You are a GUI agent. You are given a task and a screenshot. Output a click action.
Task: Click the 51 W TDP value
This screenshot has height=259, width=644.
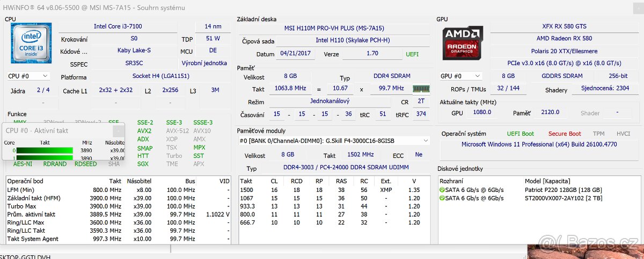[213, 39]
